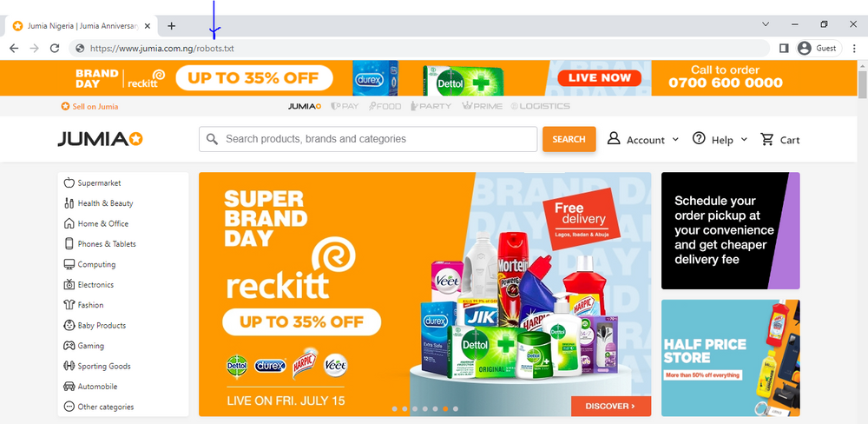Click the orange SEARCH button

tap(569, 139)
